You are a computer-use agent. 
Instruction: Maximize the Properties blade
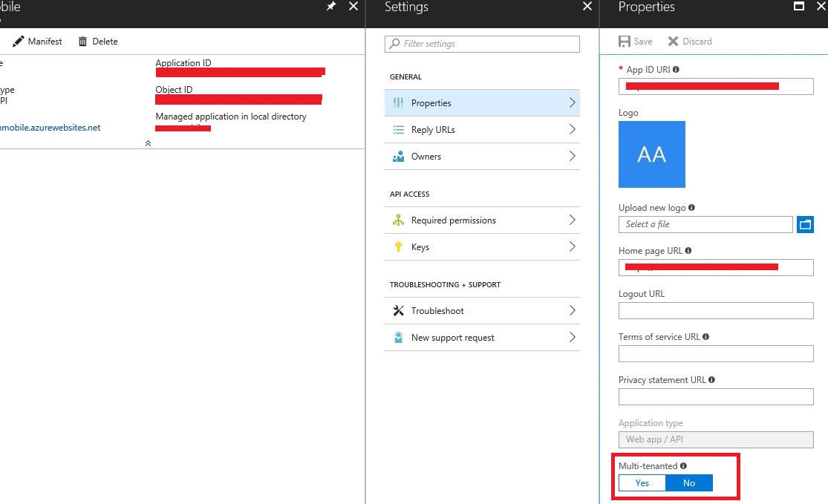pos(800,7)
